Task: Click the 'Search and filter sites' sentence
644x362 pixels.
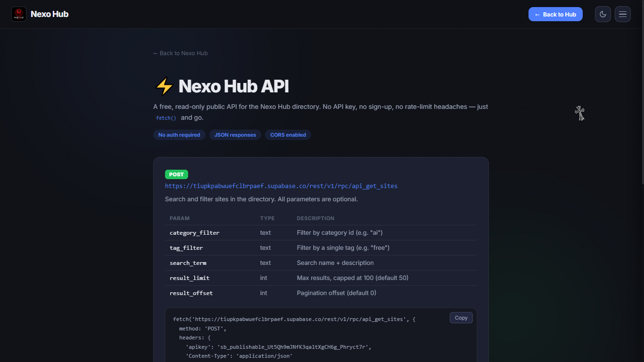Action: tap(261, 199)
